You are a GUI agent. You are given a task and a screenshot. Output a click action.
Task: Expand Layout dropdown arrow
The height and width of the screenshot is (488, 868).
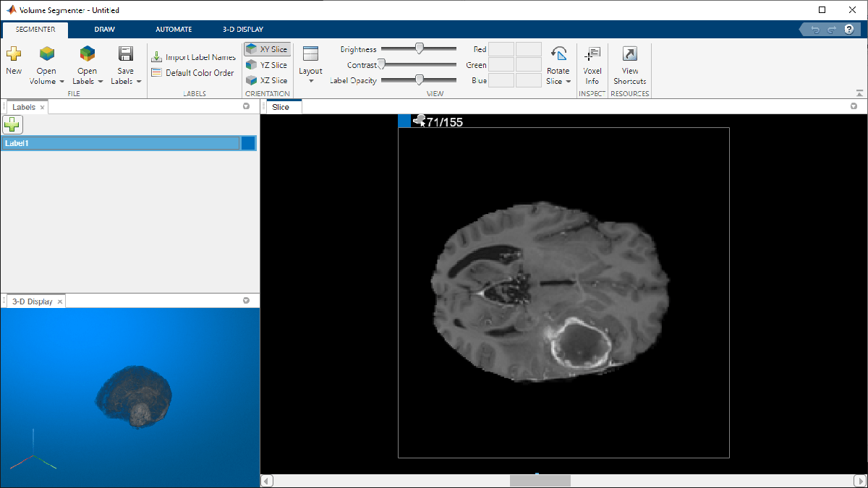[311, 81]
